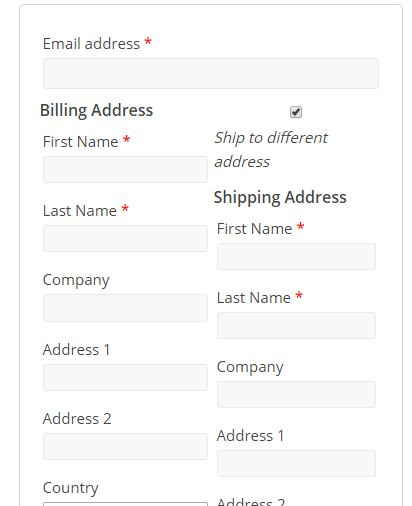Click the 'Ship to different address' label text

point(271,150)
